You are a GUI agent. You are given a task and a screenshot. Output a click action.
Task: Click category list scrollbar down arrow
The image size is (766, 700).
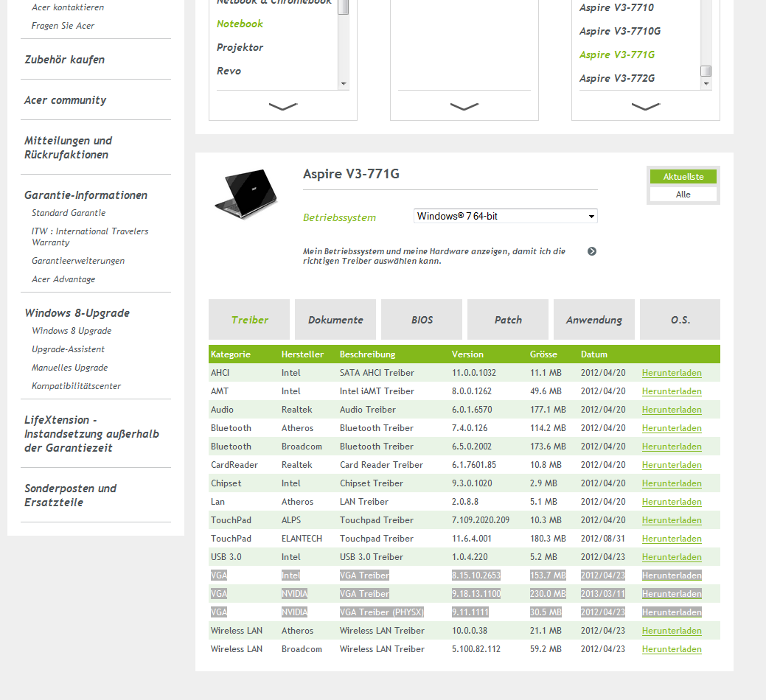[x=344, y=84]
